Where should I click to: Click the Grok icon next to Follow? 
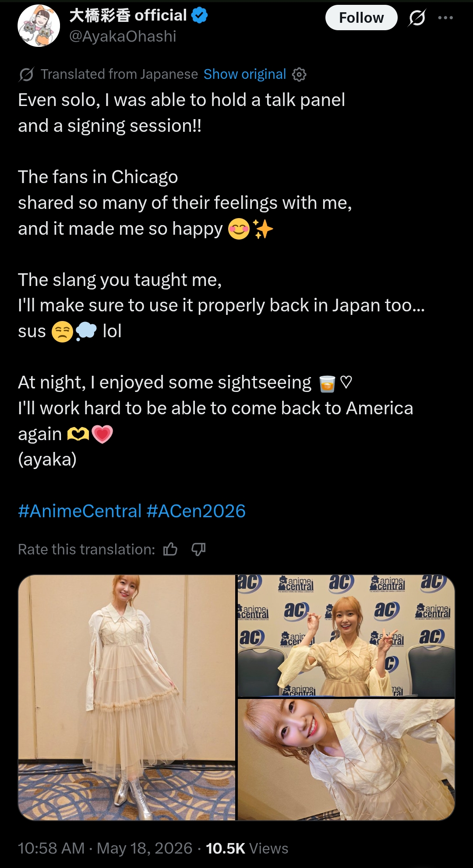[x=417, y=18]
